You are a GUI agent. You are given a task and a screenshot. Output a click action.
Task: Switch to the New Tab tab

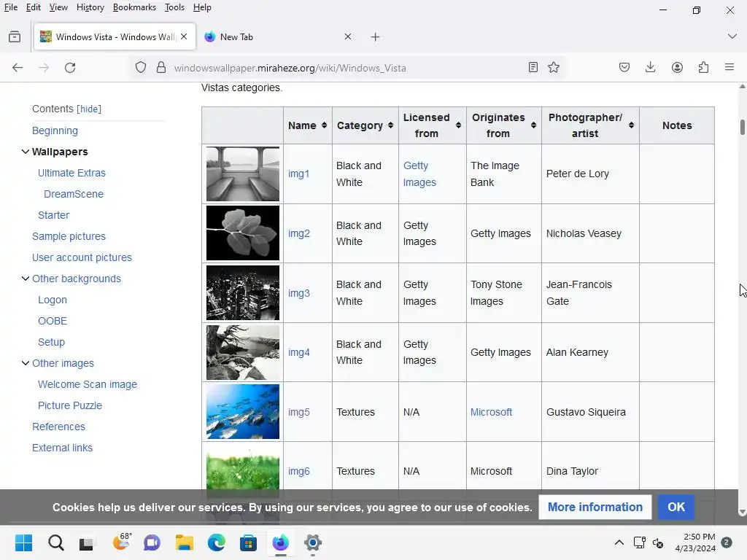276,36
